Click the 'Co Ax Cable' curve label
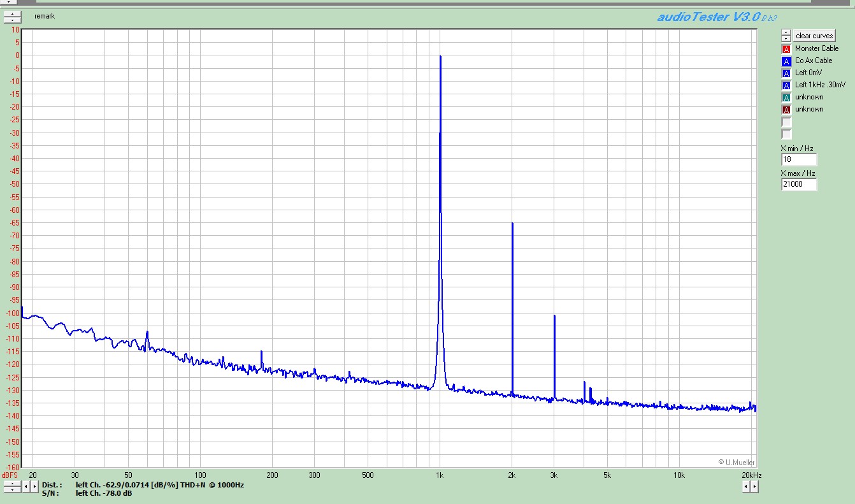This screenshot has height=504, width=855. click(x=814, y=61)
